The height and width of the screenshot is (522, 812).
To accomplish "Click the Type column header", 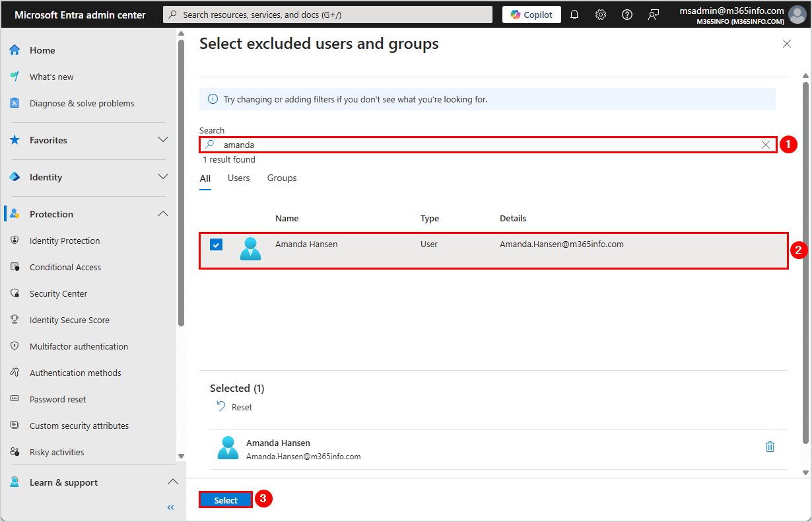I will click(x=430, y=219).
